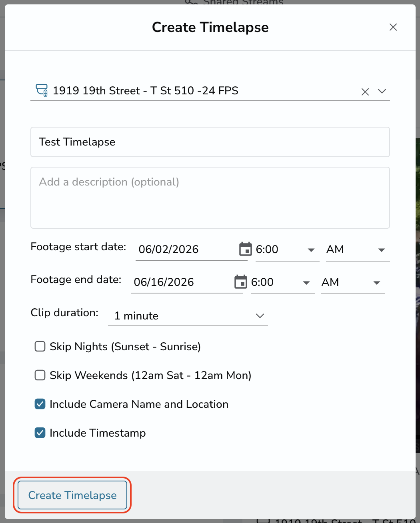Screen dimensions: 420x523
Task: Click the Create Timelapse button
Action: (72, 495)
